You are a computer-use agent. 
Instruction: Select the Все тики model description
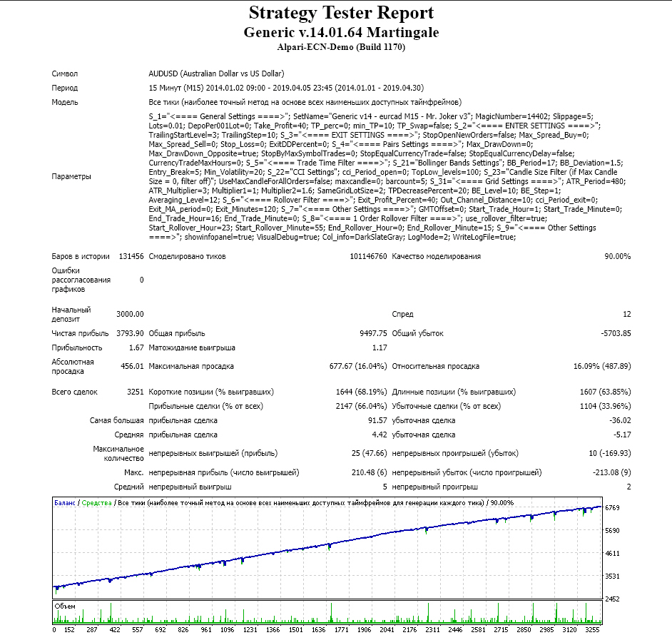305,102
